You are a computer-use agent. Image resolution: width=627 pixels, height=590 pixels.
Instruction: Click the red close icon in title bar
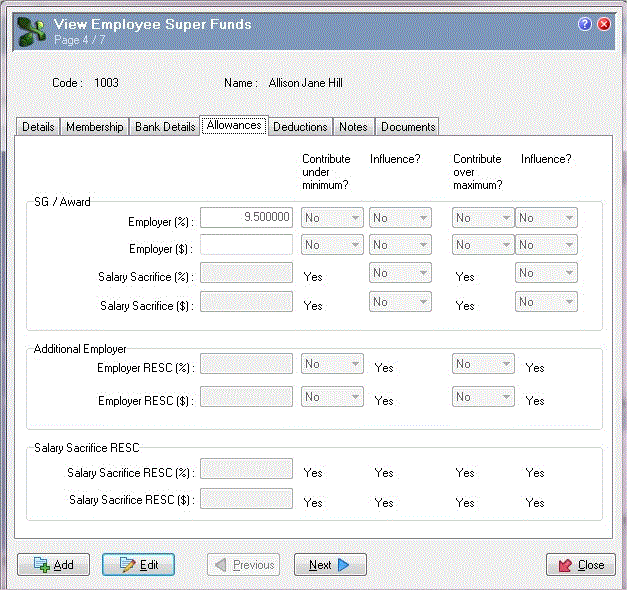click(x=604, y=24)
